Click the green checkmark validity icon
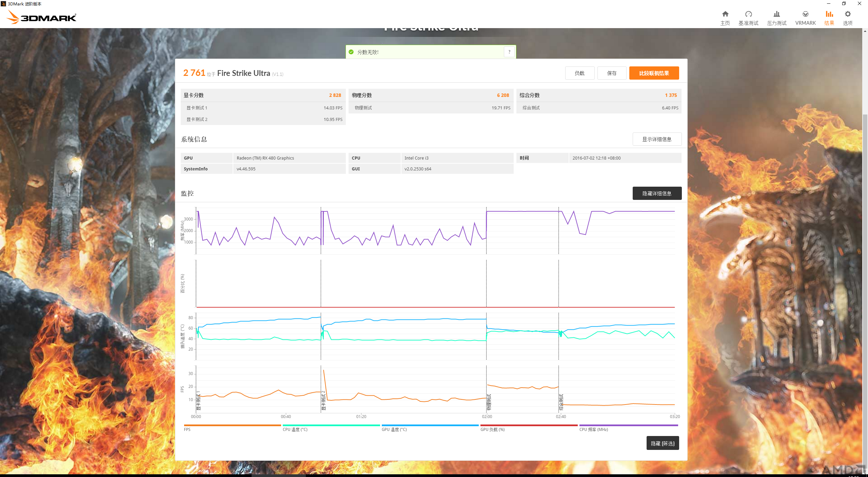The image size is (868, 477). pyautogui.click(x=351, y=52)
